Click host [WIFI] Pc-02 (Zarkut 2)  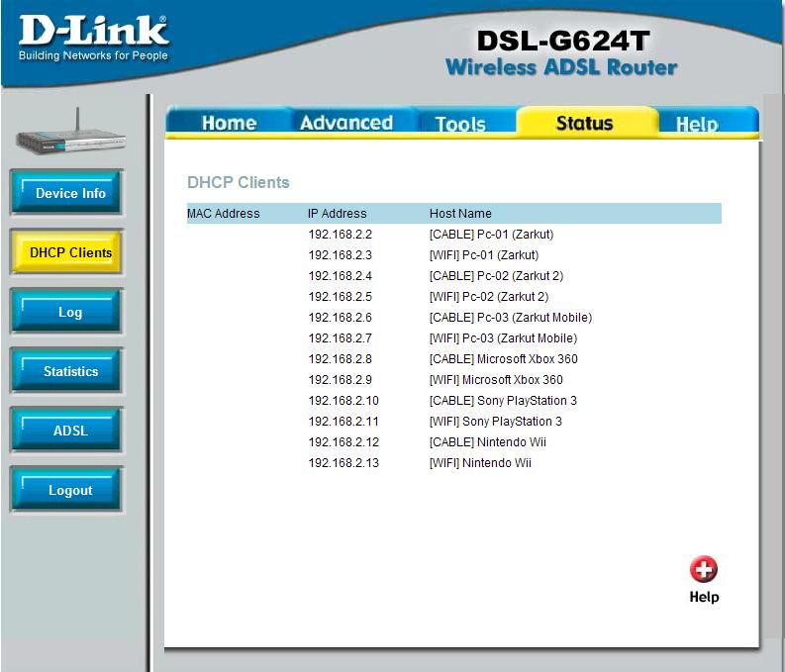(489, 297)
